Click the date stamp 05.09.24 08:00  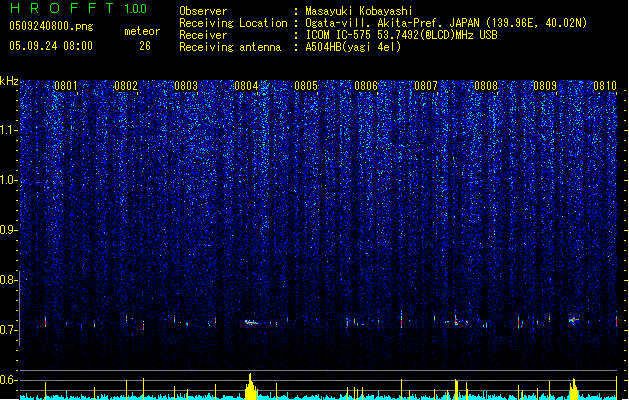(51, 46)
